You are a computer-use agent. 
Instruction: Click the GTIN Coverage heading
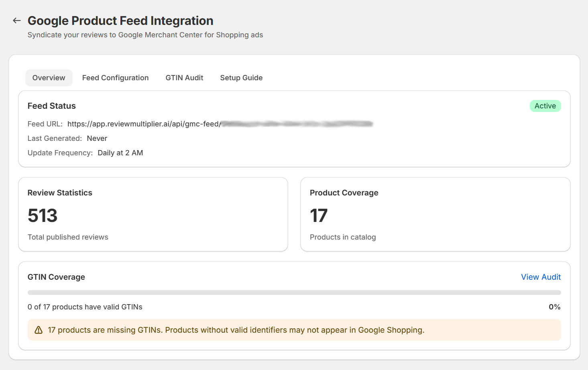point(56,277)
